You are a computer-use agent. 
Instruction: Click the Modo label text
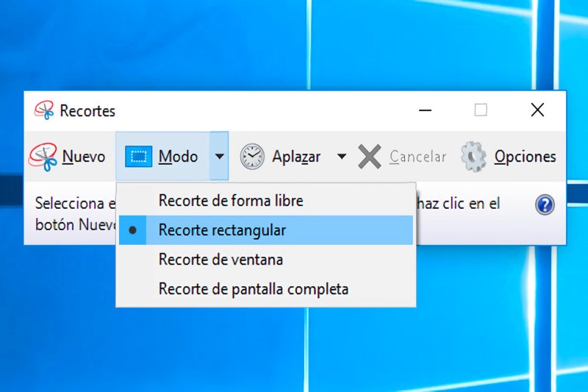pyautogui.click(x=178, y=157)
